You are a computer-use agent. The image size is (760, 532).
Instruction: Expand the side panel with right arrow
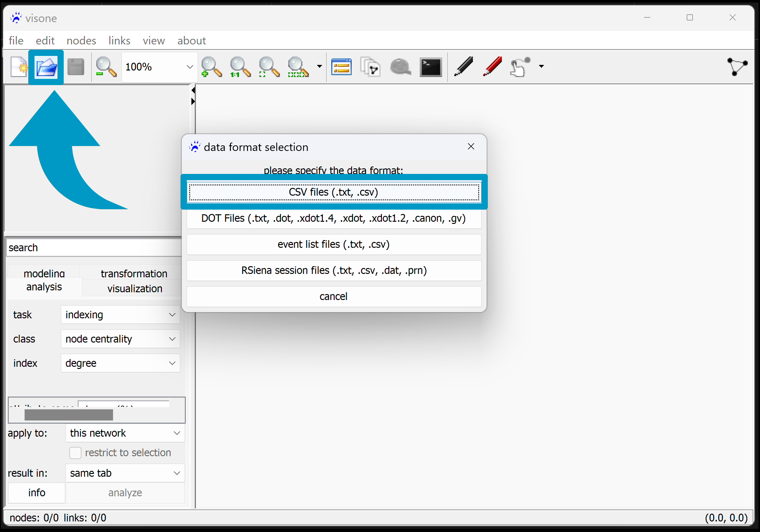point(193,101)
